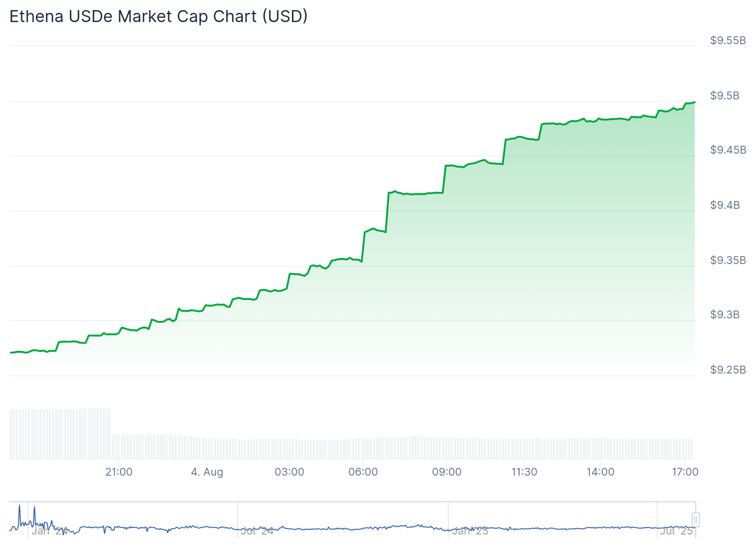
Task: Click the 14:00 x-axis label
Action: [x=600, y=472]
